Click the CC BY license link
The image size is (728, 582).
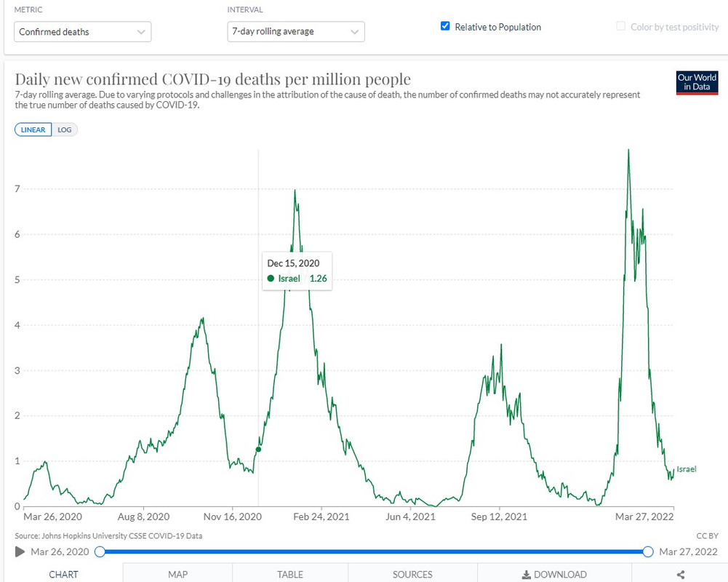(x=707, y=535)
